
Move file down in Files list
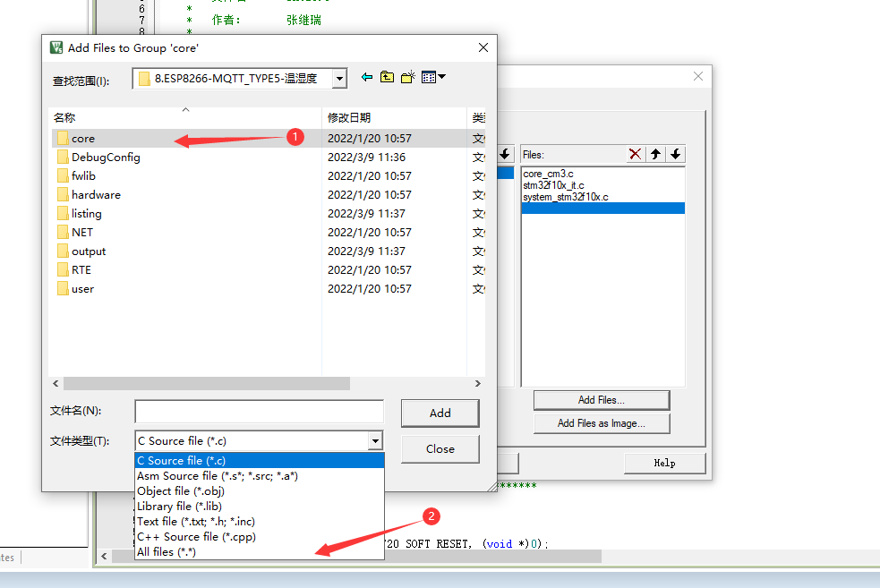pyautogui.click(x=676, y=154)
